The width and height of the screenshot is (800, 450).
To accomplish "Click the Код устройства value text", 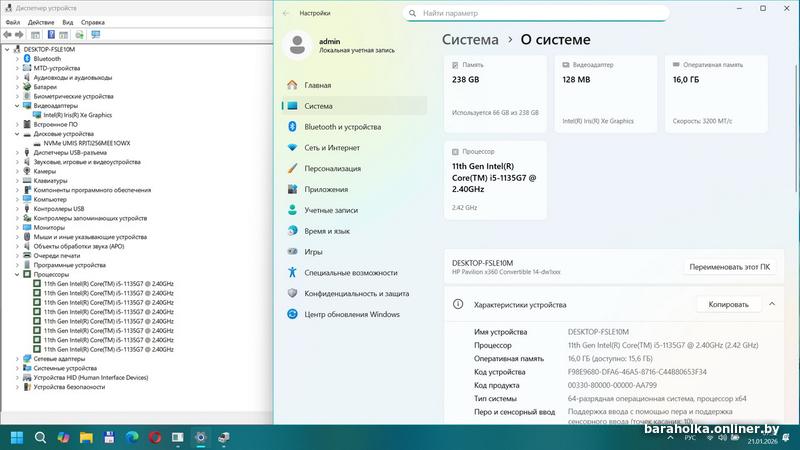I will click(x=637, y=372).
